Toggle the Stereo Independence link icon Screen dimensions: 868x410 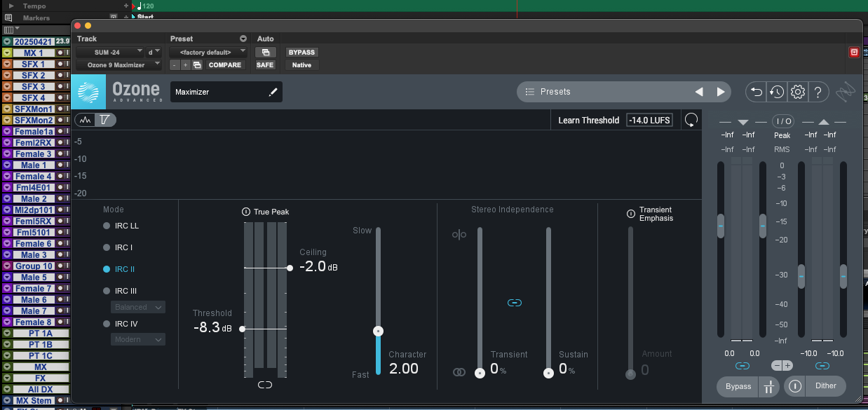click(514, 303)
